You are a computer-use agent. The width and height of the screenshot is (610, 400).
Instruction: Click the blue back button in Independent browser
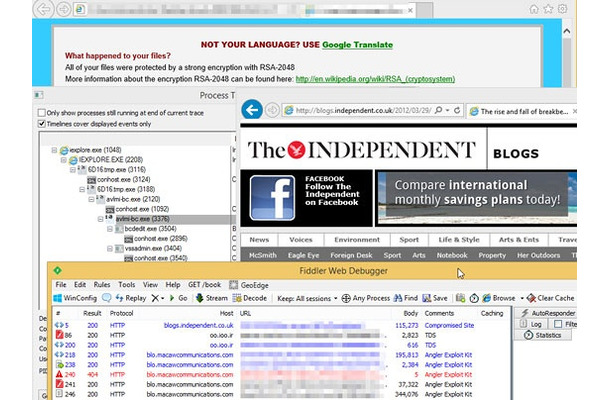[252, 110]
